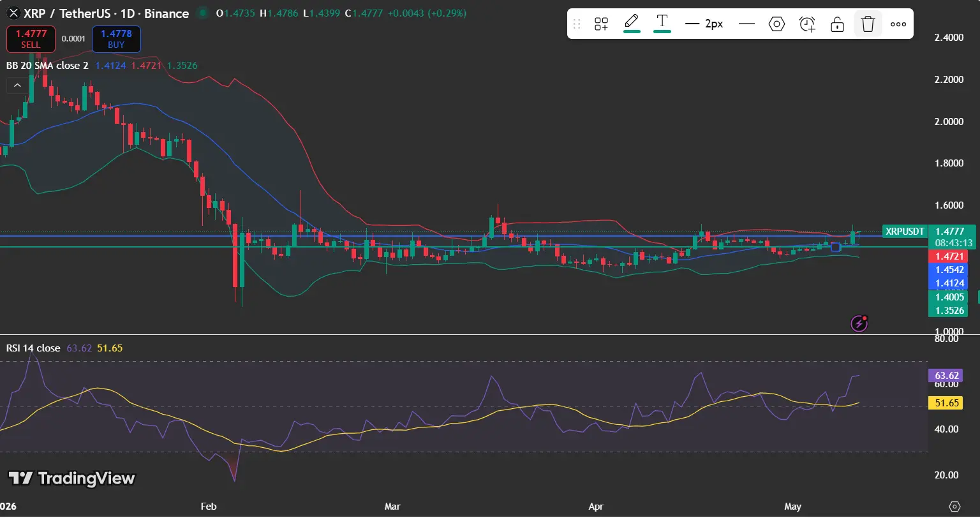Change line color with pencil tool
Viewport: 980px width, 518px height.
632,24
